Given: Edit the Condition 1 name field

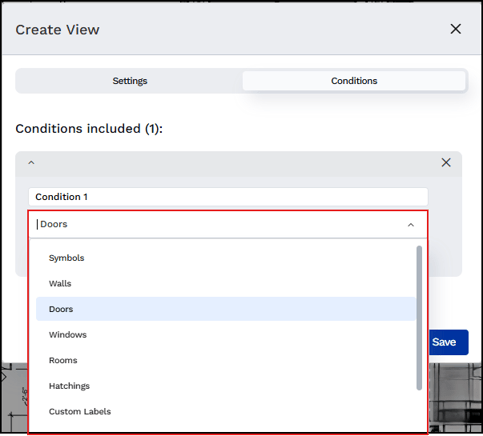Looking at the screenshot, I should point(228,197).
